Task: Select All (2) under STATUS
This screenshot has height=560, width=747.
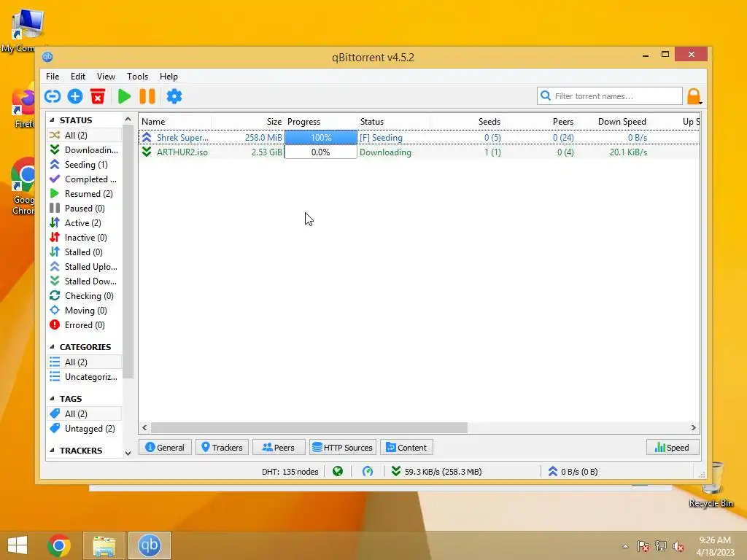Action: (84, 135)
